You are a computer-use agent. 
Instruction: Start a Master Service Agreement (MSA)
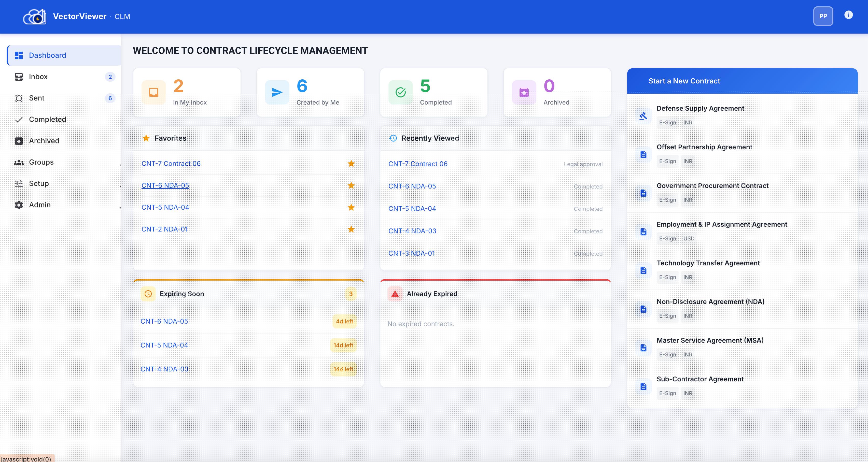[710, 341]
